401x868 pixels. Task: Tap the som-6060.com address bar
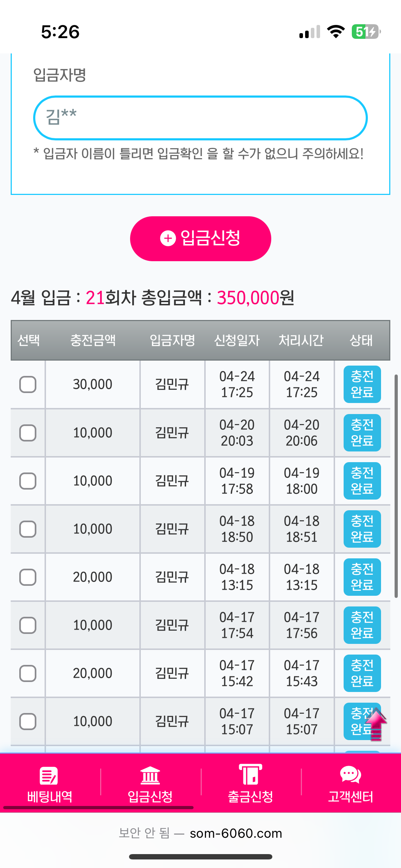pos(236,833)
